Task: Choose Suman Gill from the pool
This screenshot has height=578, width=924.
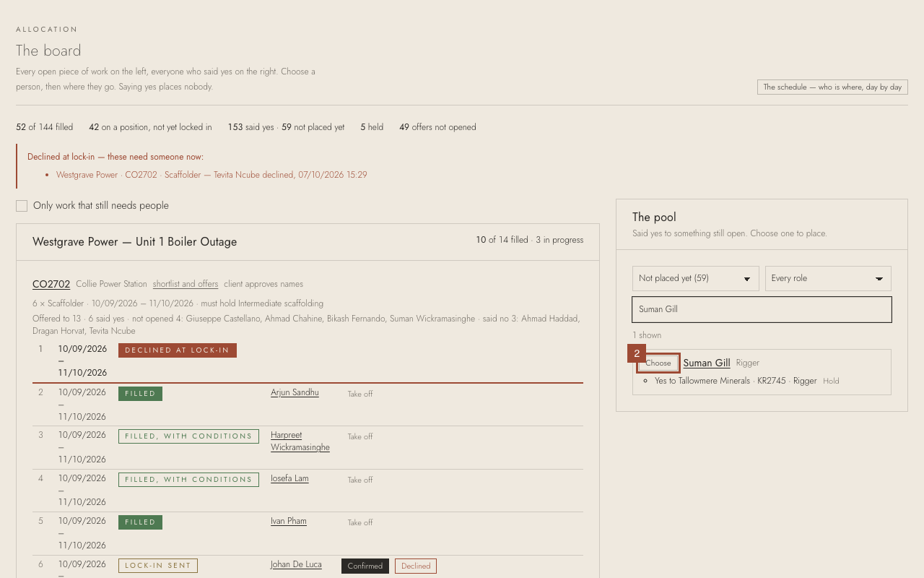Action: pyautogui.click(x=658, y=363)
